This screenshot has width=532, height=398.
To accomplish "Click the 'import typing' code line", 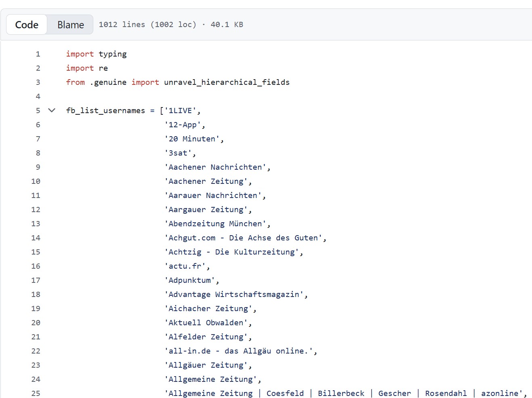I will coord(97,54).
